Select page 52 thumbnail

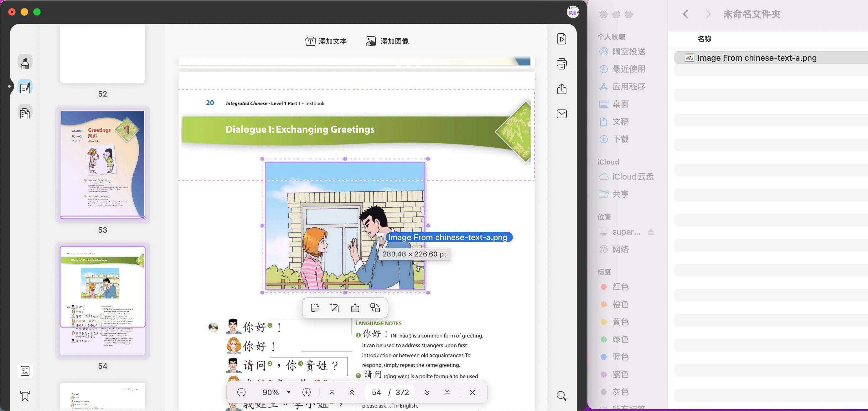pyautogui.click(x=102, y=54)
